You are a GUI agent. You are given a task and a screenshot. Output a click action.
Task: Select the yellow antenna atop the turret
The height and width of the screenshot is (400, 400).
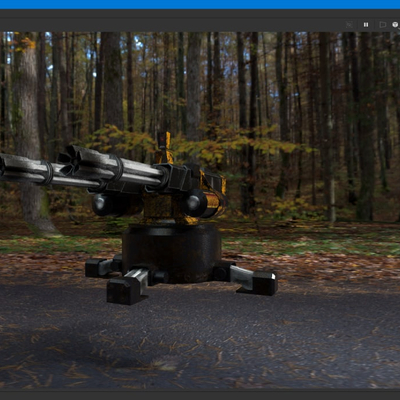(x=164, y=148)
